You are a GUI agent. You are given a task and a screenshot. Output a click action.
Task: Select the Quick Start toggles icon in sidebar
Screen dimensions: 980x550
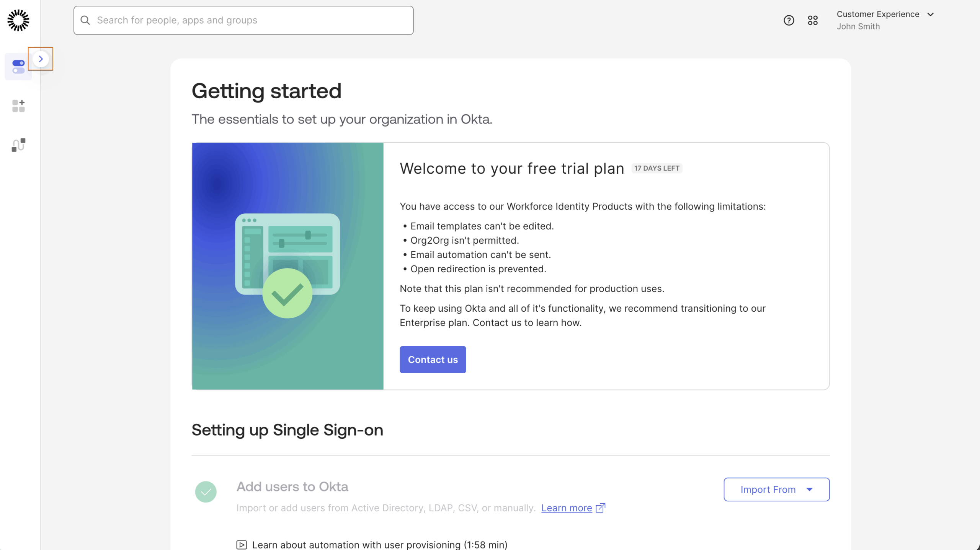pos(18,67)
